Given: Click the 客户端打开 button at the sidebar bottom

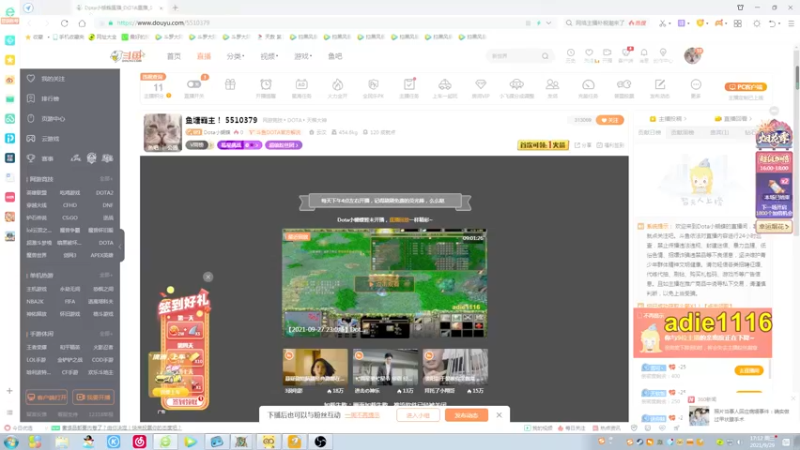Looking at the screenshot, I should click(47, 397).
